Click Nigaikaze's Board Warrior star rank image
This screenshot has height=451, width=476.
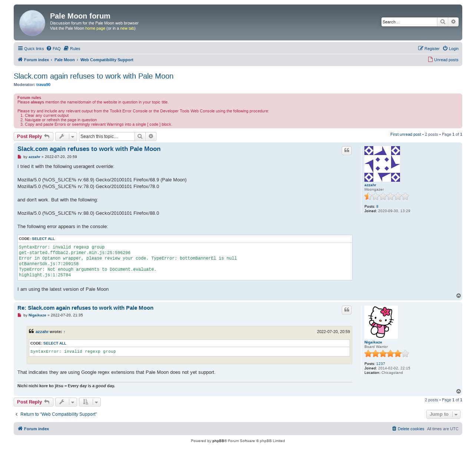[x=387, y=353]
